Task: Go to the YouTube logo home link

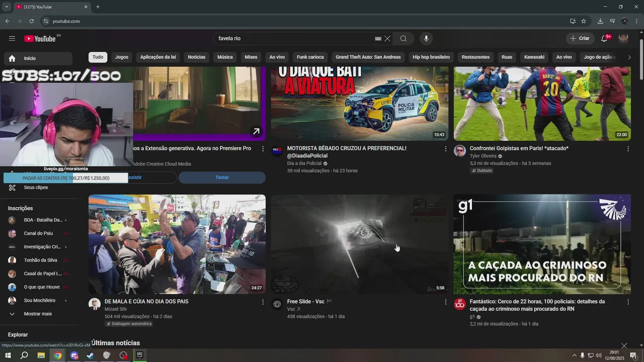Action: pos(40,39)
